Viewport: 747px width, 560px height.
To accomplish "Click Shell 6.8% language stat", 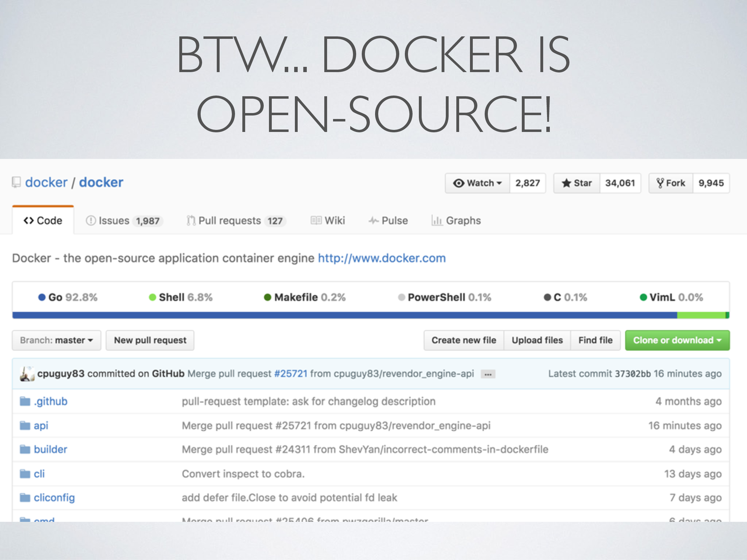I will [181, 297].
